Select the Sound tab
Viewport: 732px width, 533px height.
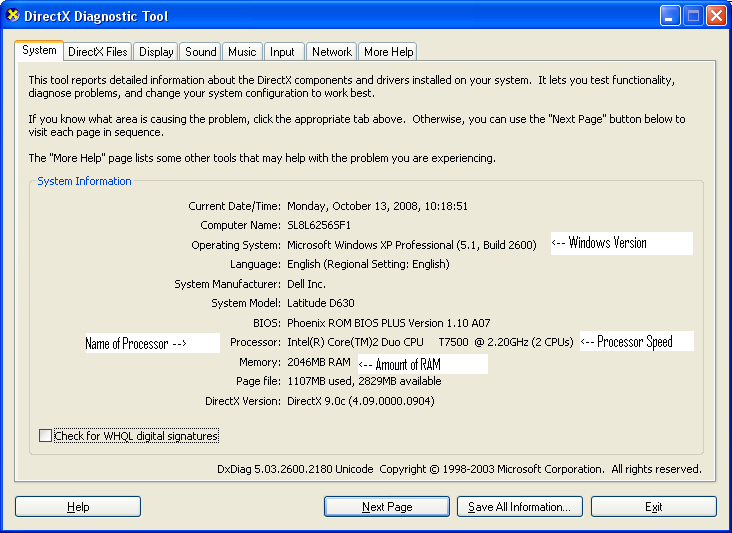pos(201,52)
